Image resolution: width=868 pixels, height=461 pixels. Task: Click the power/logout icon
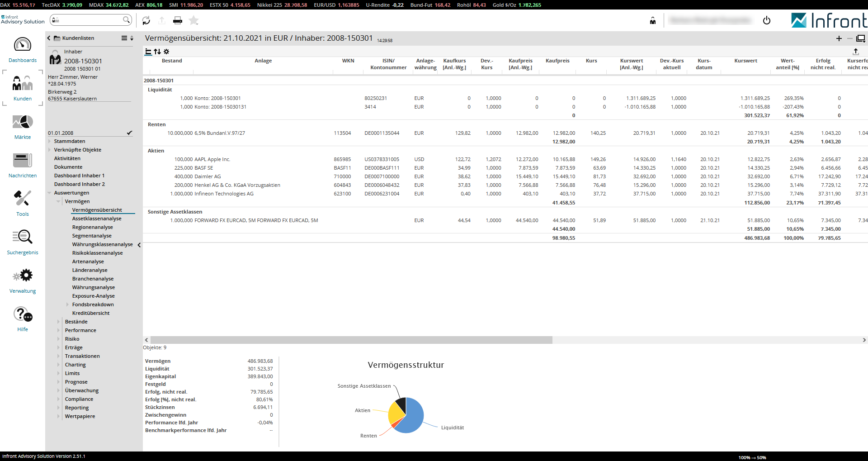767,20
